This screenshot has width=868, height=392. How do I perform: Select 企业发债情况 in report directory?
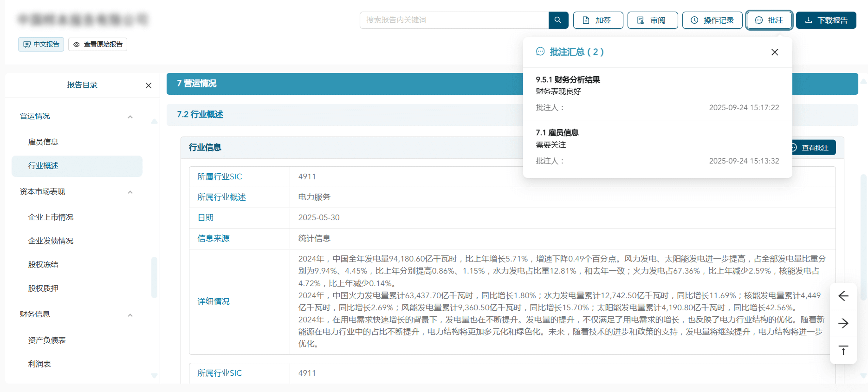point(51,241)
